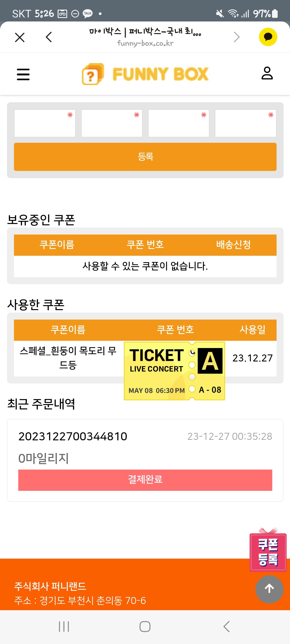Open the user profile icon
290x644 pixels.
click(267, 74)
